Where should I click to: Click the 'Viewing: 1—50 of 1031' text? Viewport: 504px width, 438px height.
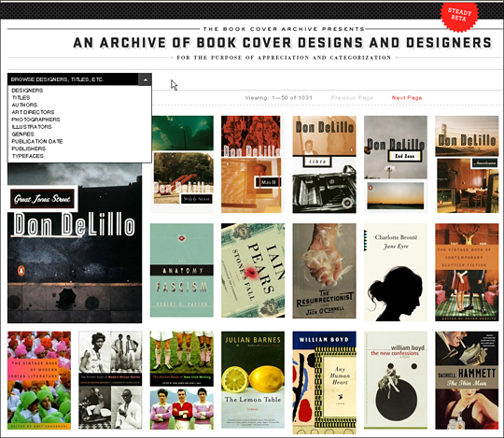[279, 98]
